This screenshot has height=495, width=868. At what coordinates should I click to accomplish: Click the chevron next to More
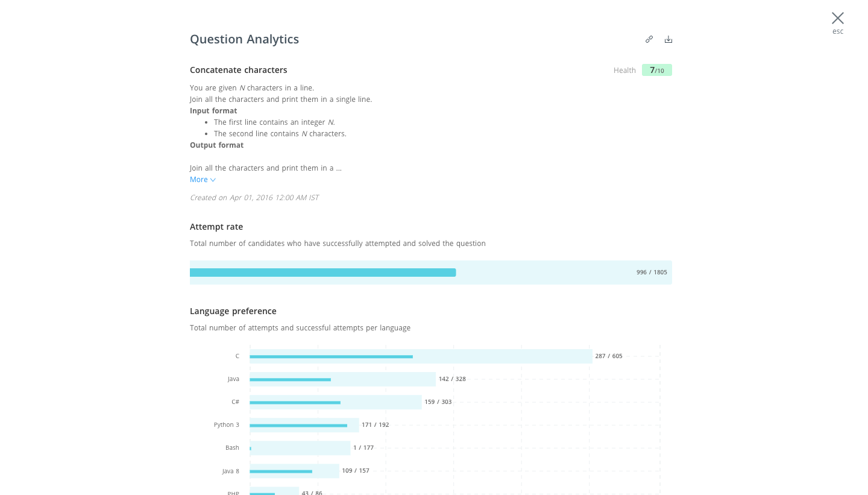tap(213, 179)
